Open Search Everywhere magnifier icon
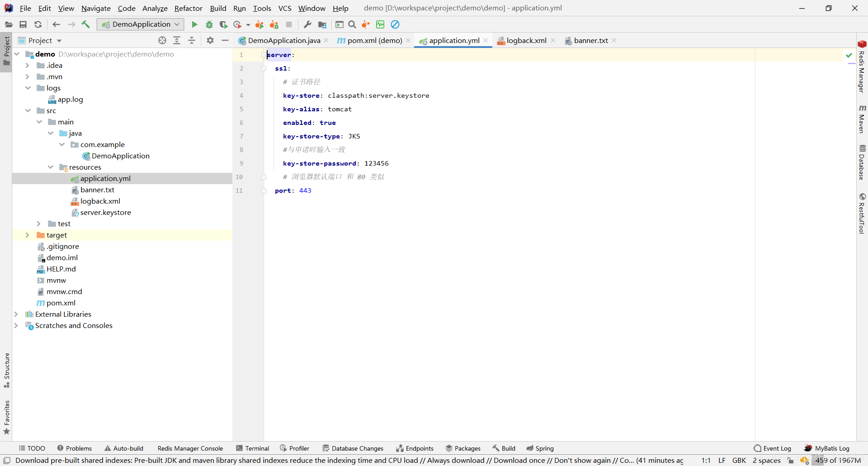Viewport: 868px width, 466px height. point(352,24)
